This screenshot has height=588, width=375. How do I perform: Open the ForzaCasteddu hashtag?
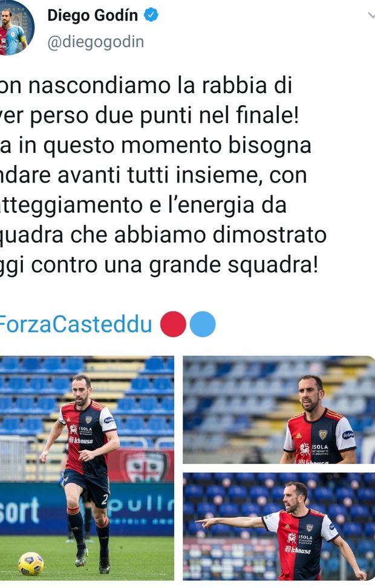point(76,325)
